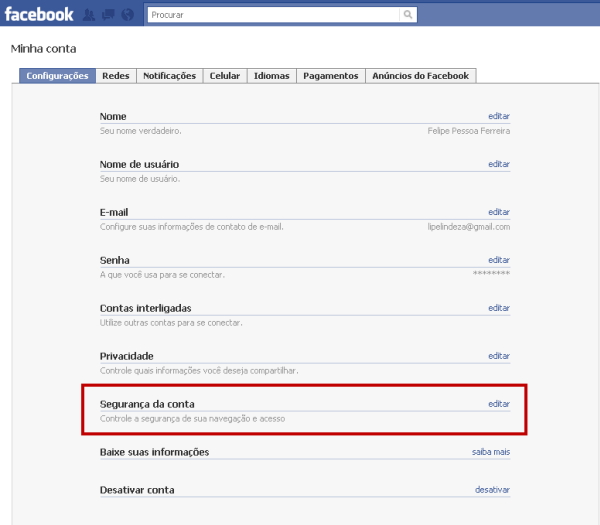Click the Baixe suas informações heading
Viewport: 600px width, 525px height.
click(x=154, y=452)
